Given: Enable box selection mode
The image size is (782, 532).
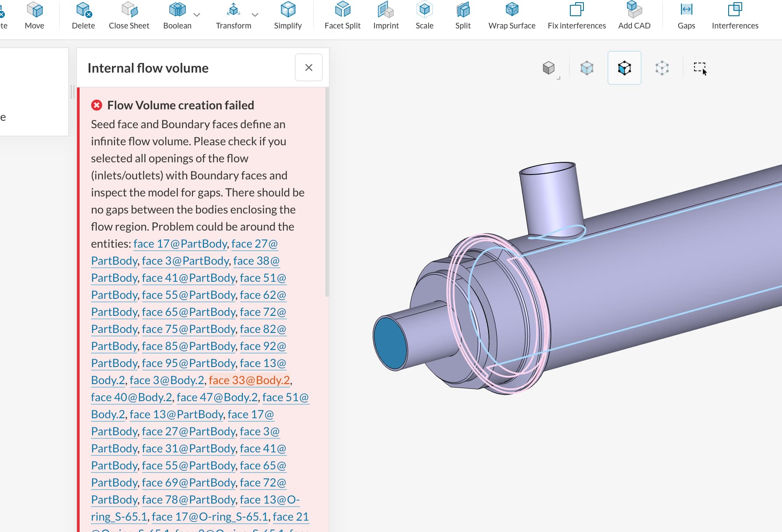Looking at the screenshot, I should [700, 68].
